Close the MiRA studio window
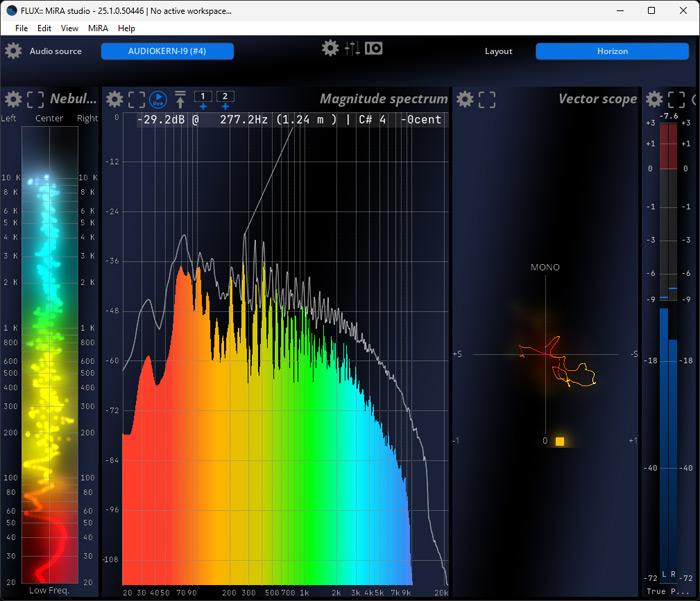This screenshot has height=601, width=700. (683, 10)
